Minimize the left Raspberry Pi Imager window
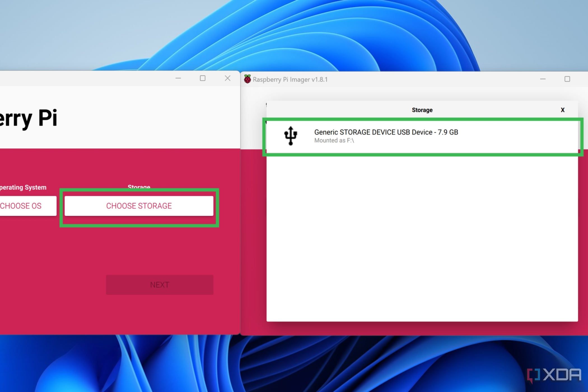The width and height of the screenshot is (588, 392). point(178,78)
